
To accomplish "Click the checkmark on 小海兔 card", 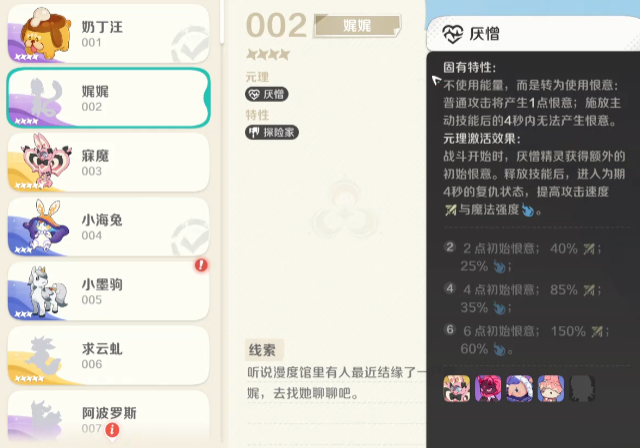I will (x=190, y=237).
